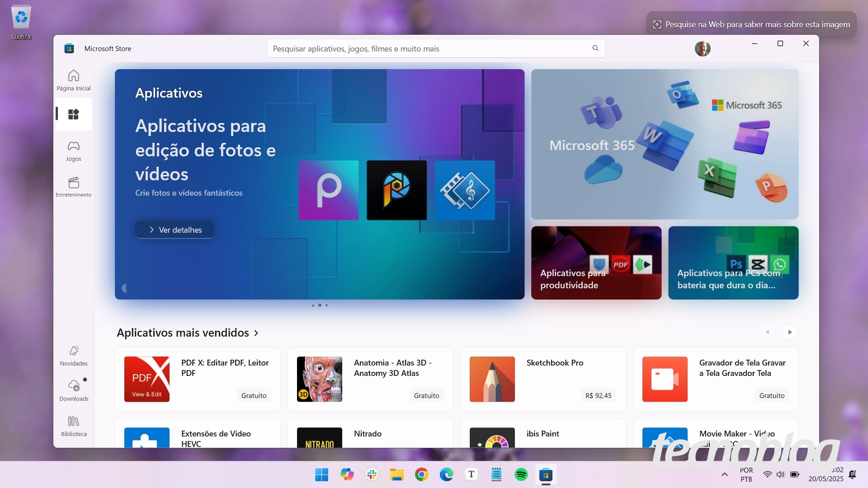868x488 pixels.
Task: Open Sketchbook Pro app icon
Action: [492, 379]
